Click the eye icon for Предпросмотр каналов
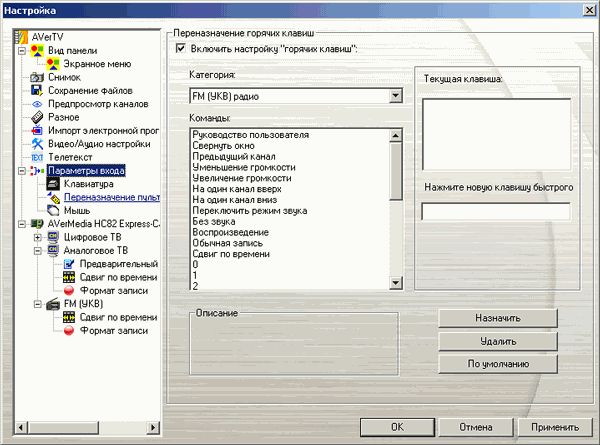The width and height of the screenshot is (600, 445). click(x=37, y=104)
